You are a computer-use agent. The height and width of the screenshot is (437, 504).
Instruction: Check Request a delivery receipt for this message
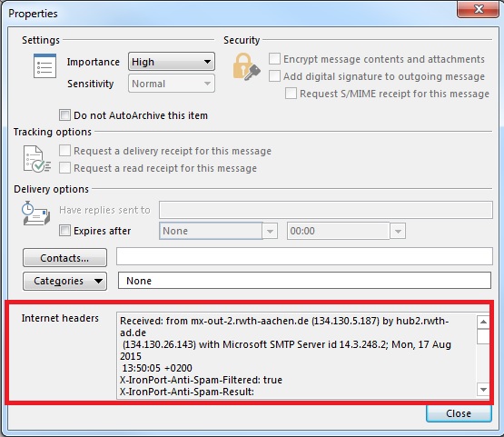tap(64, 151)
